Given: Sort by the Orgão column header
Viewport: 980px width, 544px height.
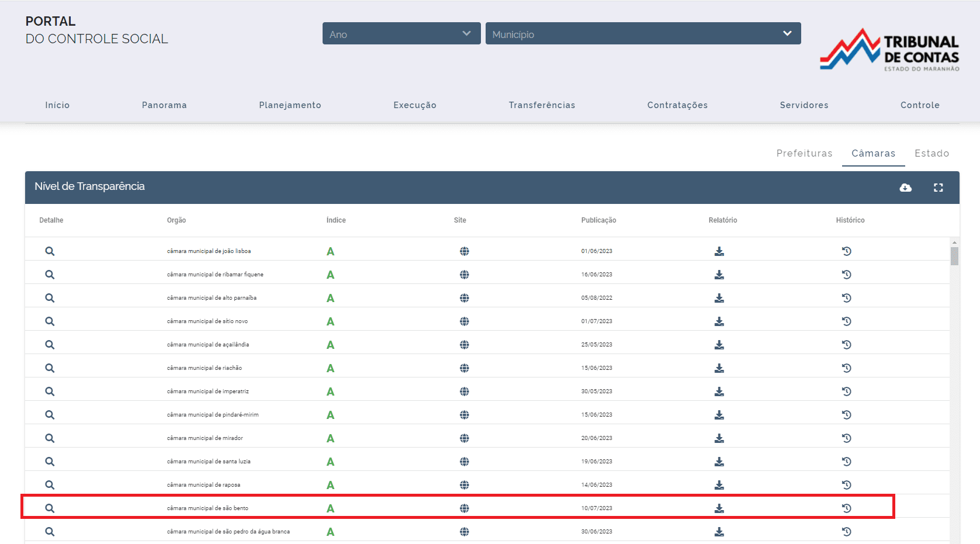Looking at the screenshot, I should [176, 220].
